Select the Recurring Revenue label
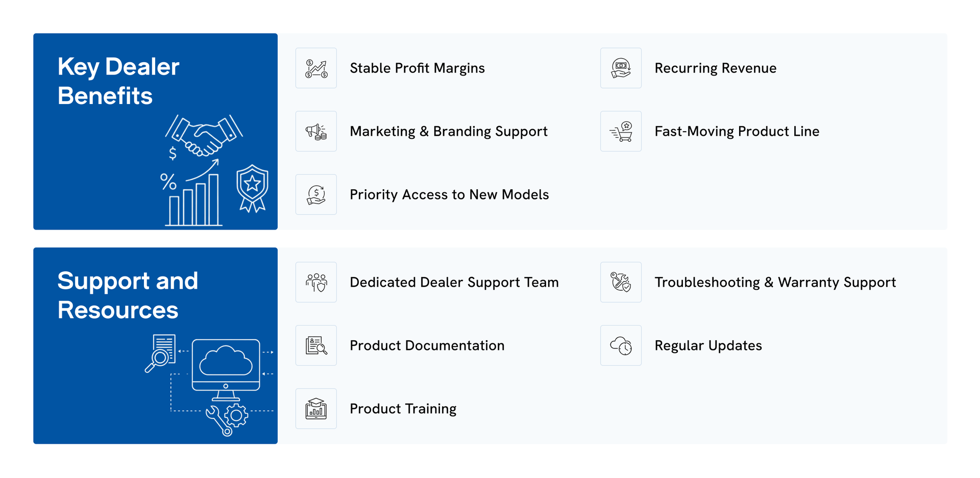 coord(715,68)
